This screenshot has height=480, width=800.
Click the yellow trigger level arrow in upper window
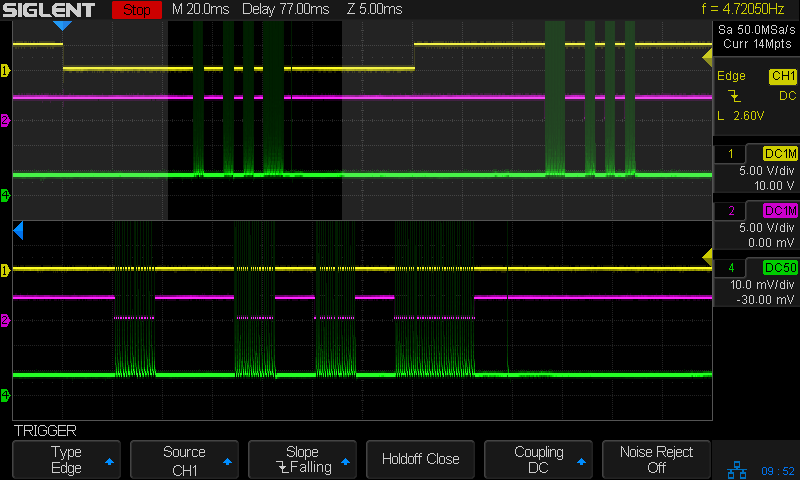707,58
